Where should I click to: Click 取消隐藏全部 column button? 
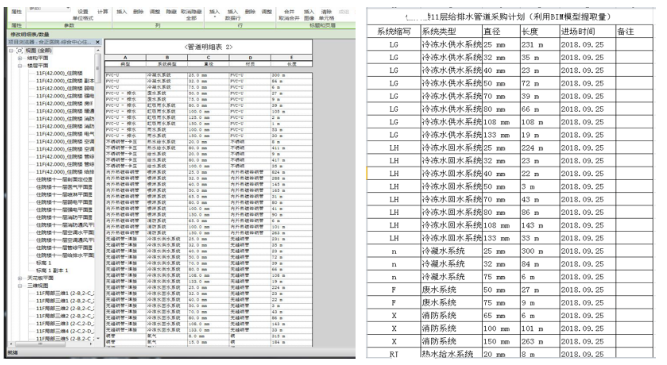pos(191,15)
